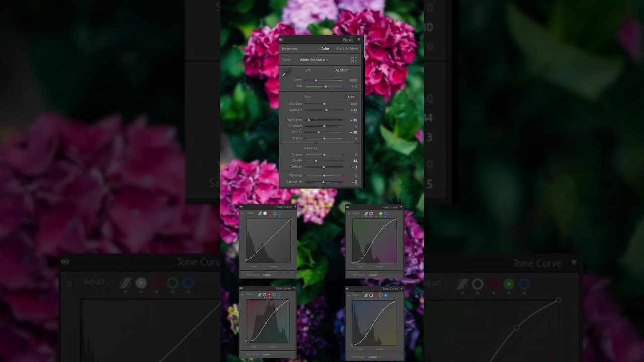Click the active filled red channel circle
Viewport: 644px width, 362px height.
269,295
